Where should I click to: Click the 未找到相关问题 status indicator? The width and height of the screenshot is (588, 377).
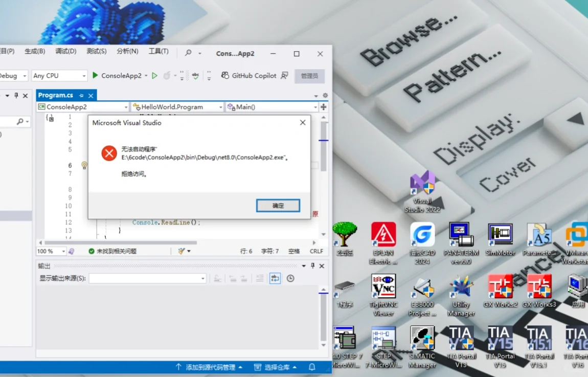(x=112, y=251)
